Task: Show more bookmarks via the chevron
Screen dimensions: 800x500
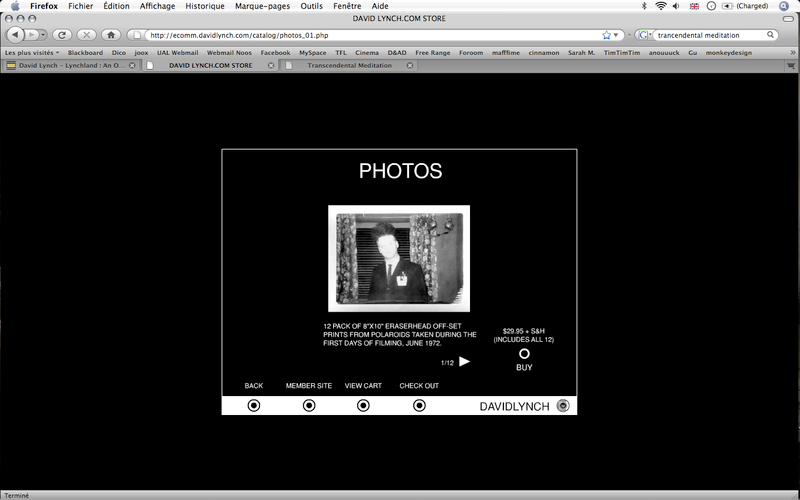Action: (x=792, y=53)
